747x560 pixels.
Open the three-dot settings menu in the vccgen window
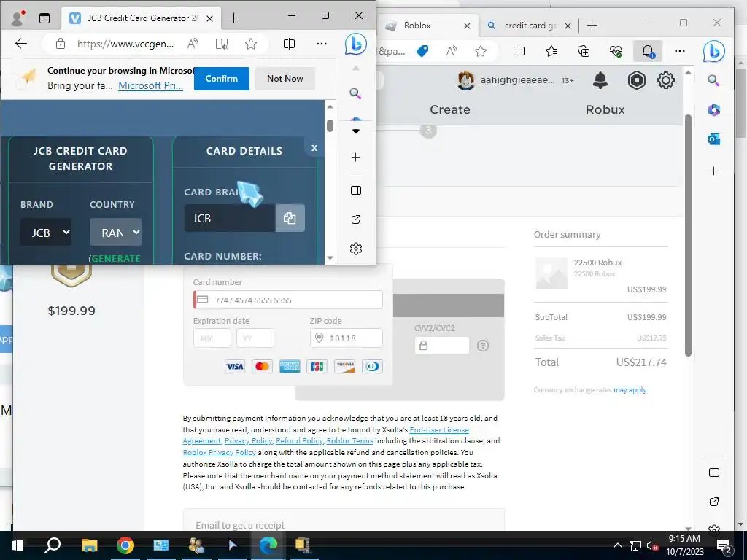tap(322, 44)
